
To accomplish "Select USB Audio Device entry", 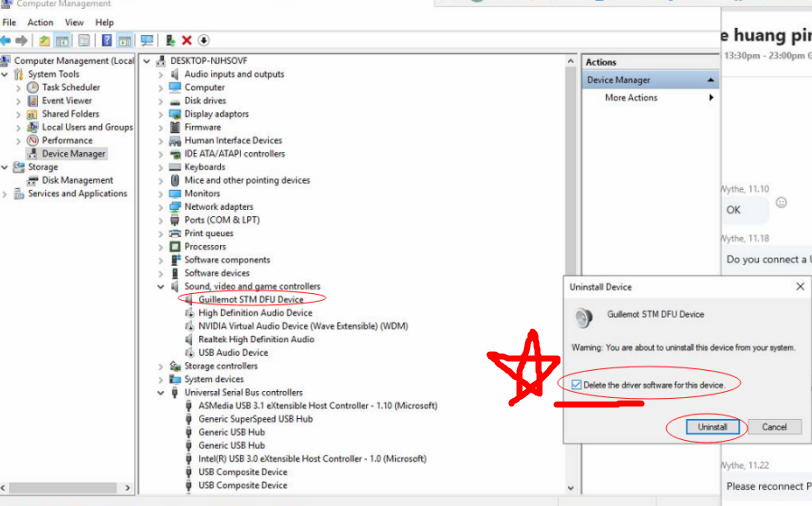I will pos(233,353).
